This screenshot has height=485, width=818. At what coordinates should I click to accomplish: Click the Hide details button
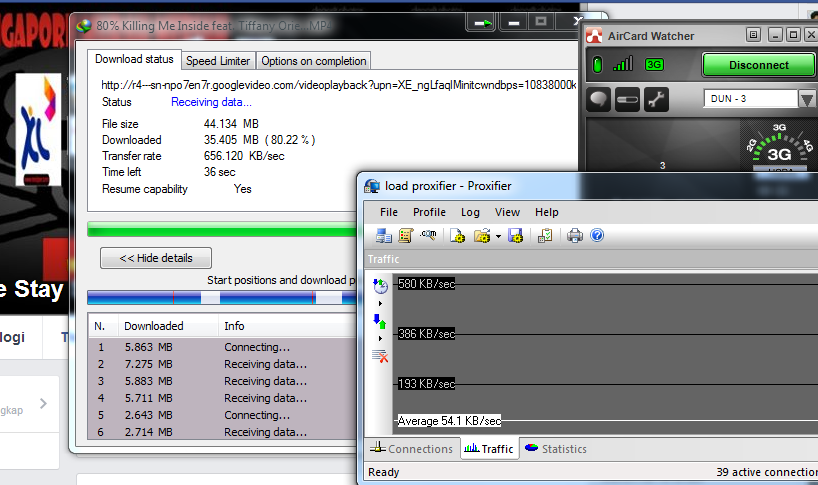(x=156, y=258)
